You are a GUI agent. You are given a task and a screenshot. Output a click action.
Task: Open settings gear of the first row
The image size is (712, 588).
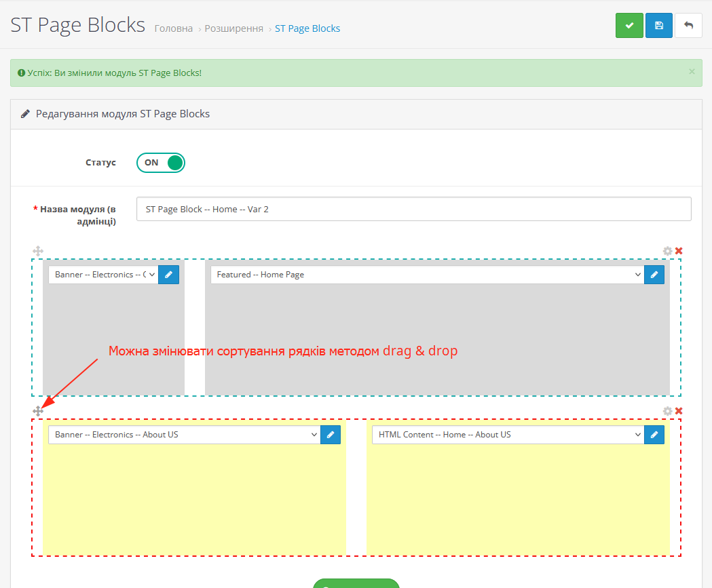[667, 251]
